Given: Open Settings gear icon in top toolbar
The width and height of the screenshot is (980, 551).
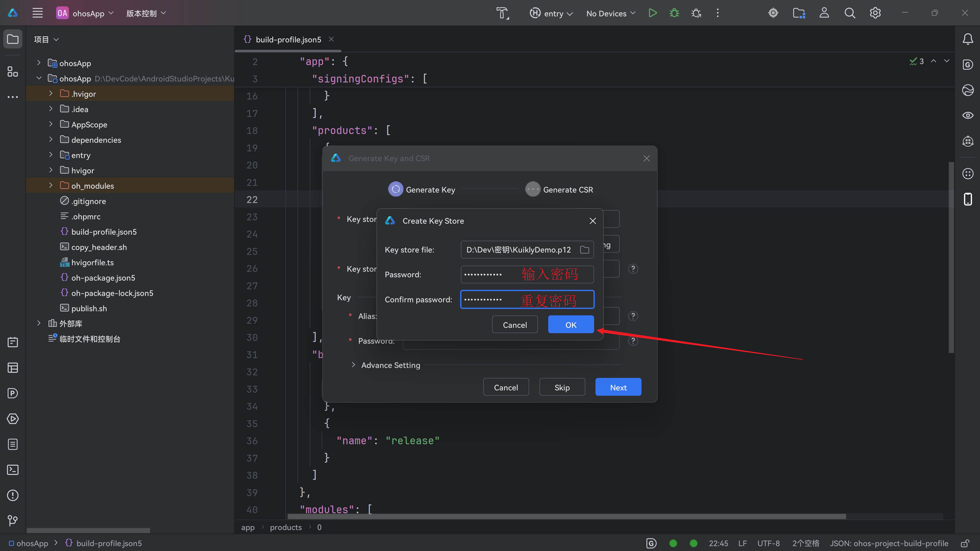Looking at the screenshot, I should click(x=875, y=13).
